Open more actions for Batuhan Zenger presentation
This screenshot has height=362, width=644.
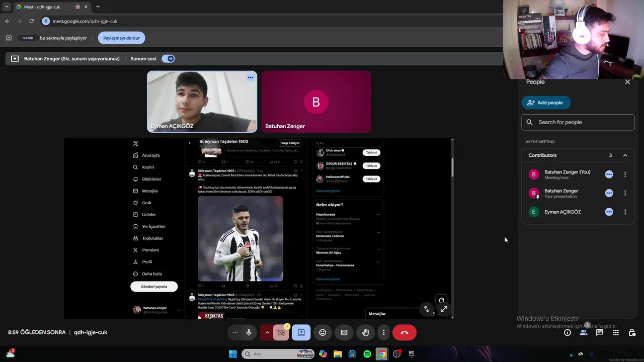point(625,193)
